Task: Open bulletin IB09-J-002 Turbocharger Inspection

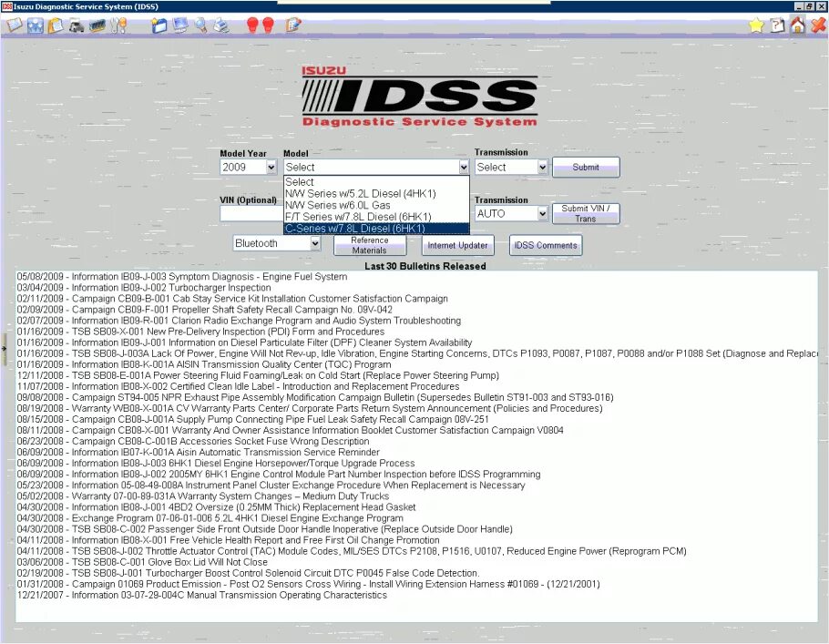Action: point(144,288)
